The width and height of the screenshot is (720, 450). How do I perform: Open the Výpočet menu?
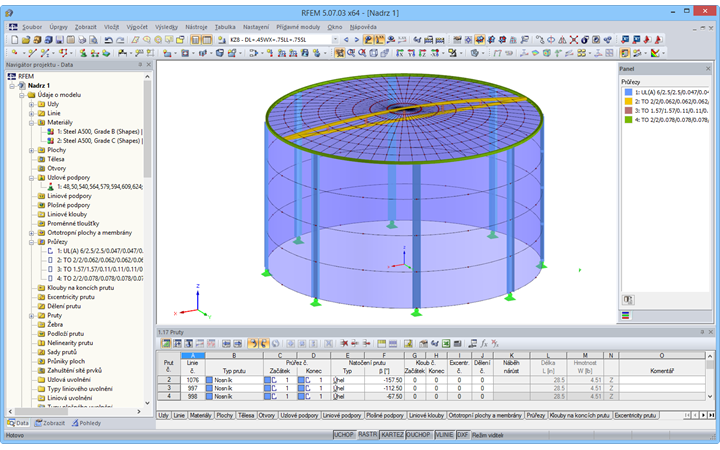pos(137,27)
